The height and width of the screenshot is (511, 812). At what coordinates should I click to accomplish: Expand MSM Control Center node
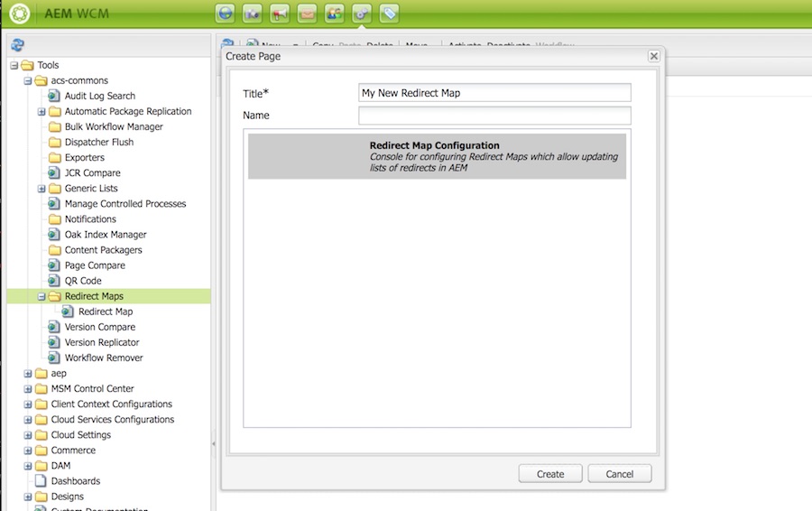tap(28, 389)
